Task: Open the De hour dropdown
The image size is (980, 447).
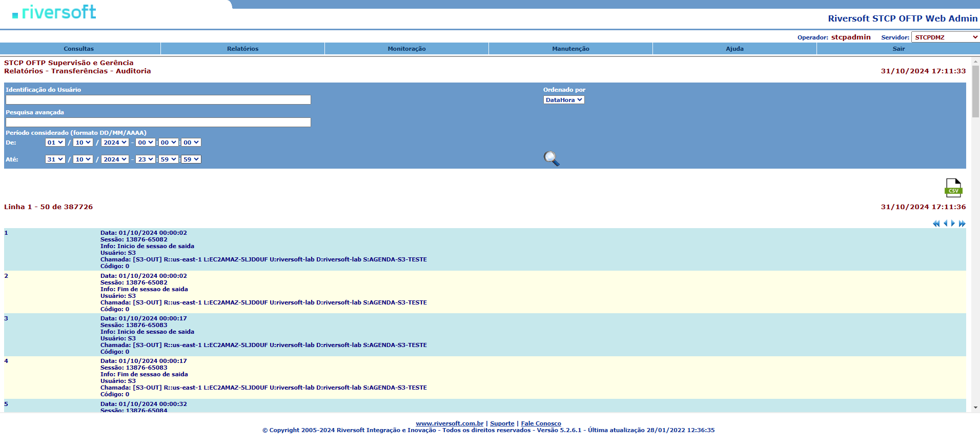Action: pyautogui.click(x=146, y=143)
